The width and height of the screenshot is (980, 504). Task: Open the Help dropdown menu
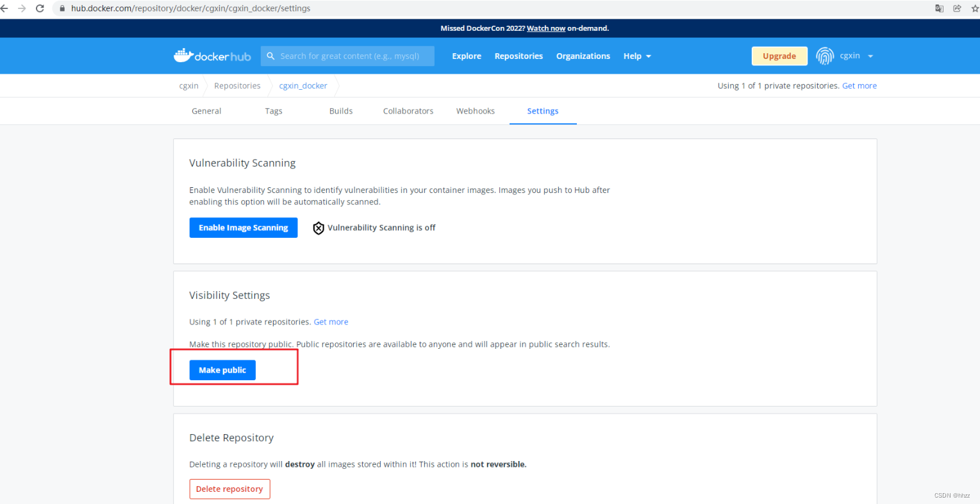click(x=637, y=56)
